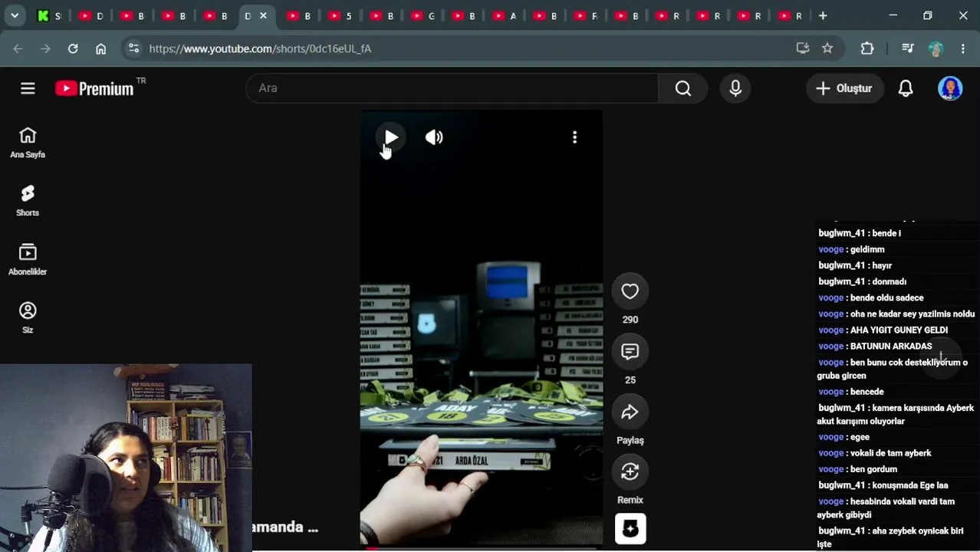Click chat message 'bencede'

coord(867,392)
